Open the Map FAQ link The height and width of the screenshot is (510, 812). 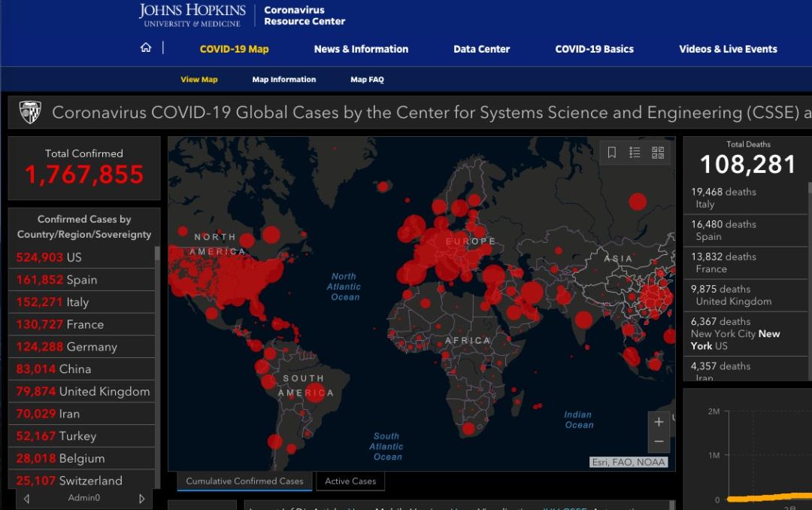point(367,80)
